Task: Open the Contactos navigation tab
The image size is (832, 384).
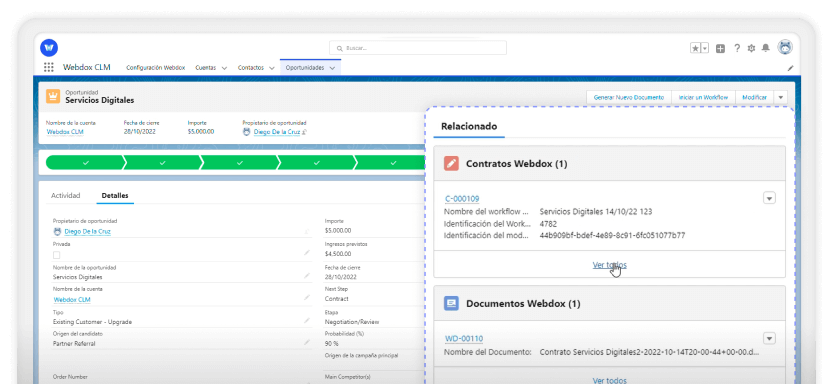Action: pyautogui.click(x=251, y=68)
